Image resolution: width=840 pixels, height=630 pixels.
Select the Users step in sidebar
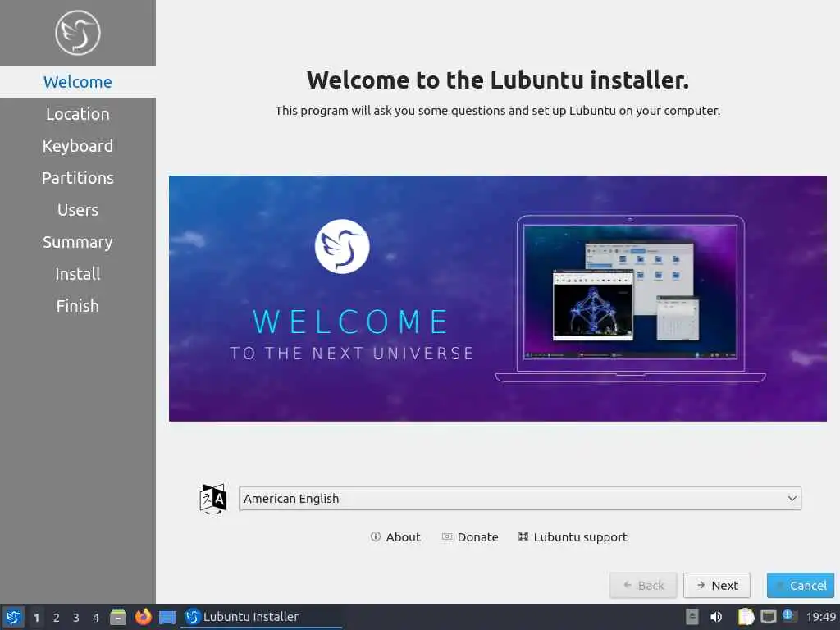click(x=78, y=210)
